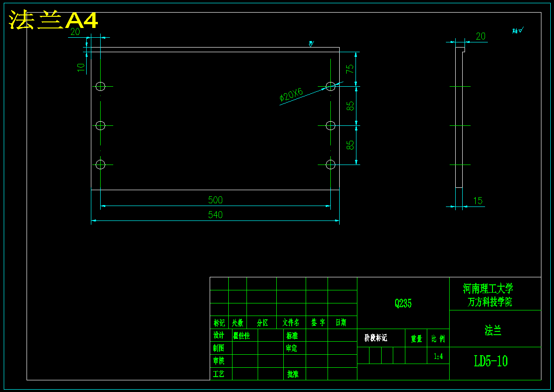
Task: Click the Q235 material label
Action: [x=403, y=303]
